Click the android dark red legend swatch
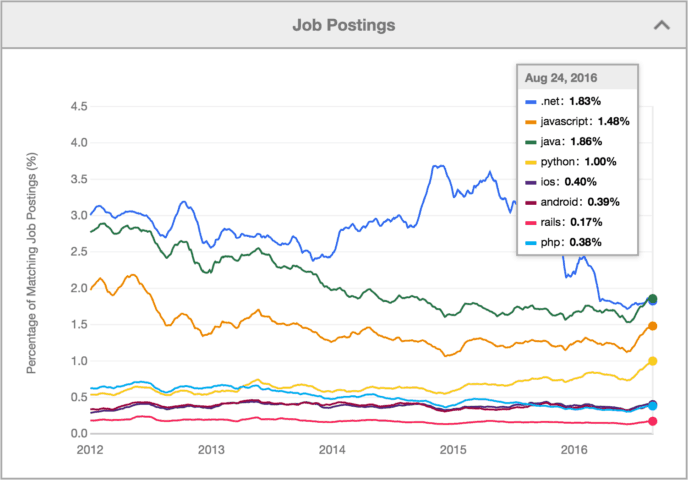The width and height of the screenshot is (688, 480). (x=529, y=202)
